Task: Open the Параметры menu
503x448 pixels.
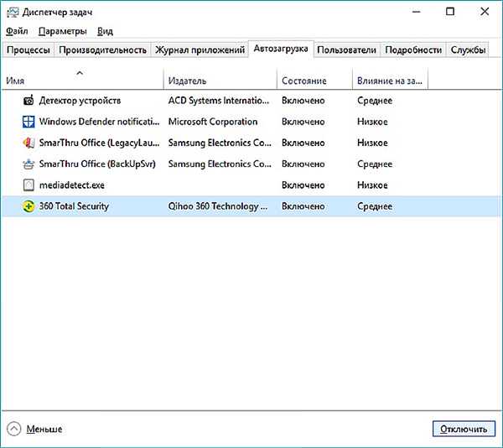Action: tap(63, 31)
